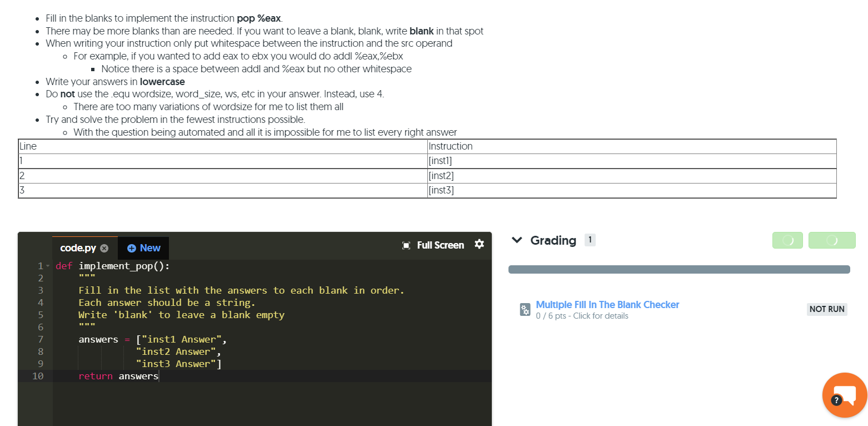
Task: Click the Full Screen label
Action: coord(441,245)
